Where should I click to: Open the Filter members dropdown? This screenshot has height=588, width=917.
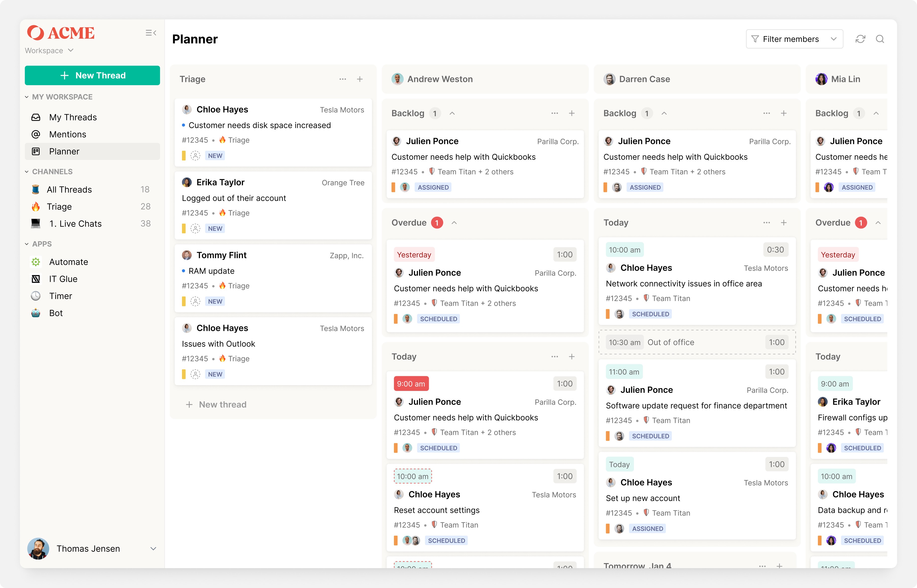pos(794,39)
